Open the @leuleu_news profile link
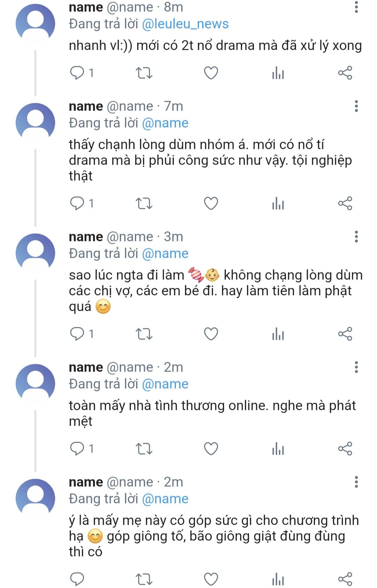This screenshot has height=588, width=377. point(185,24)
